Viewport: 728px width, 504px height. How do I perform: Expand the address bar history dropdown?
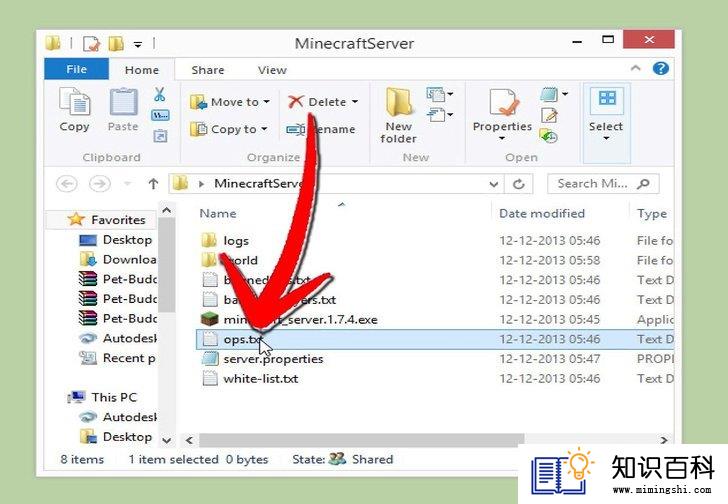click(494, 184)
